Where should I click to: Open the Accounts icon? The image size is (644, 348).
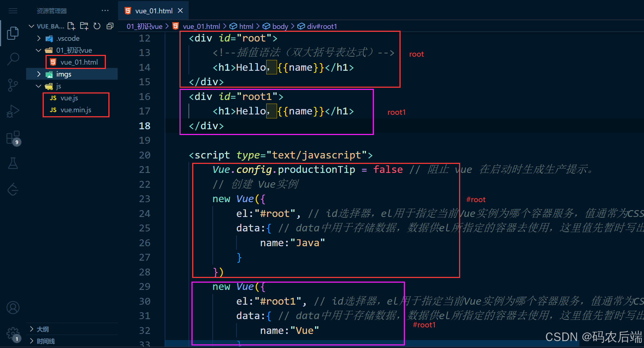pos(13,308)
